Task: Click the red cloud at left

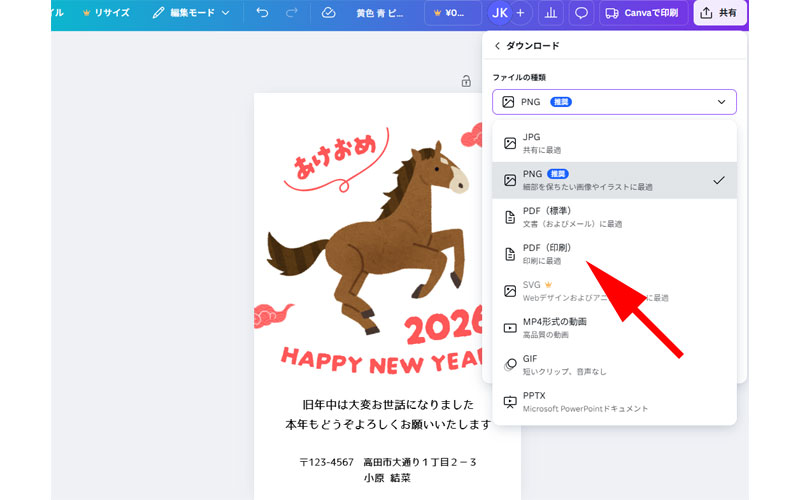Action: (272, 315)
